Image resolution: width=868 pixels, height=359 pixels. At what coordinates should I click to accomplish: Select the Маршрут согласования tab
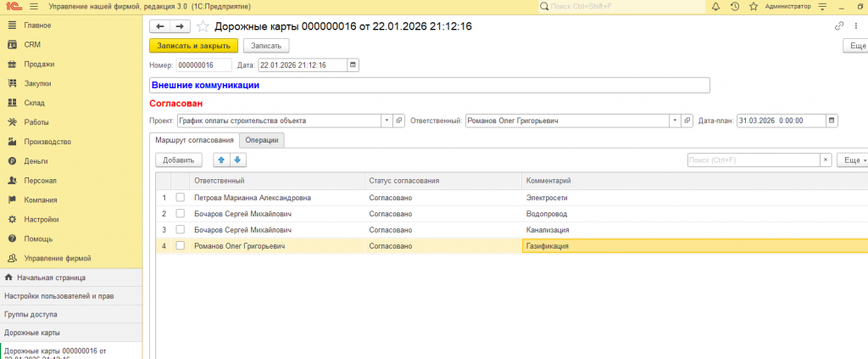194,140
